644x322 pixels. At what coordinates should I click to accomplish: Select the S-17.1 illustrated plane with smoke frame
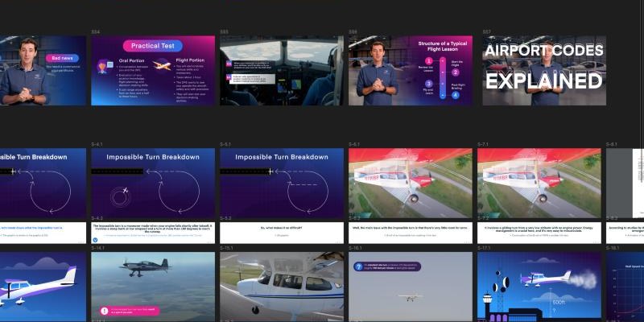539,287
